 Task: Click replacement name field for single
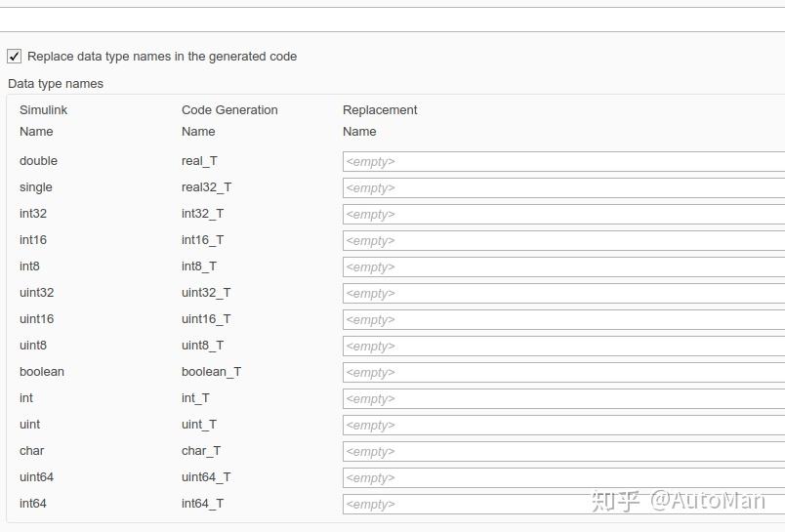(x=563, y=188)
